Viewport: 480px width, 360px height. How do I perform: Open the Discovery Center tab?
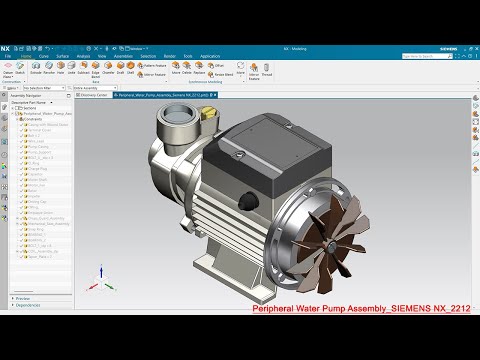click(91, 95)
